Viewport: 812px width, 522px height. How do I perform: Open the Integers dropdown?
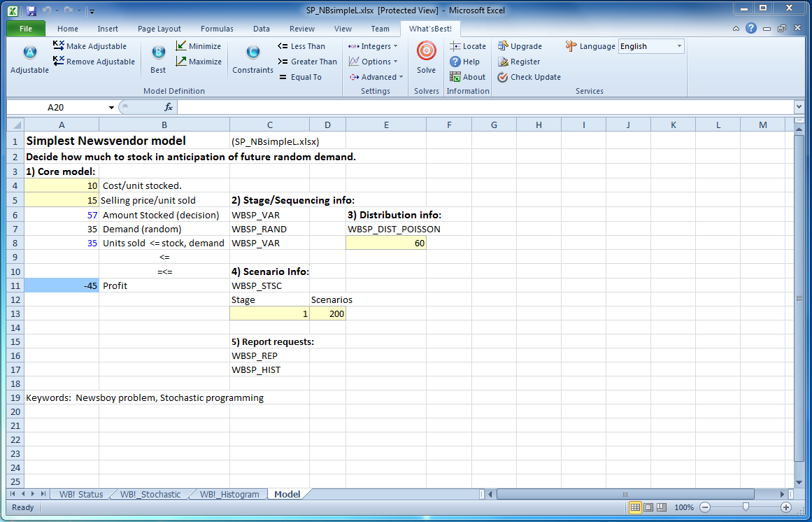[373, 46]
